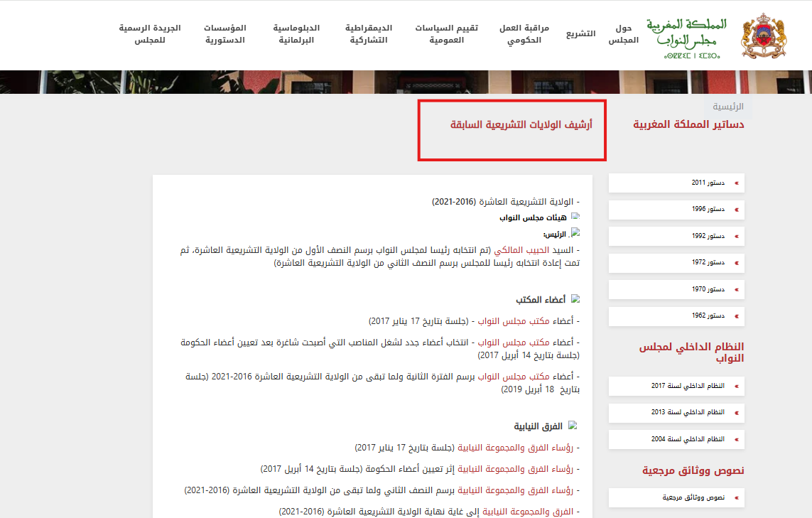Open the دستور 1972 sidebar link
Image resolution: width=812 pixels, height=518 pixels.
(676, 263)
